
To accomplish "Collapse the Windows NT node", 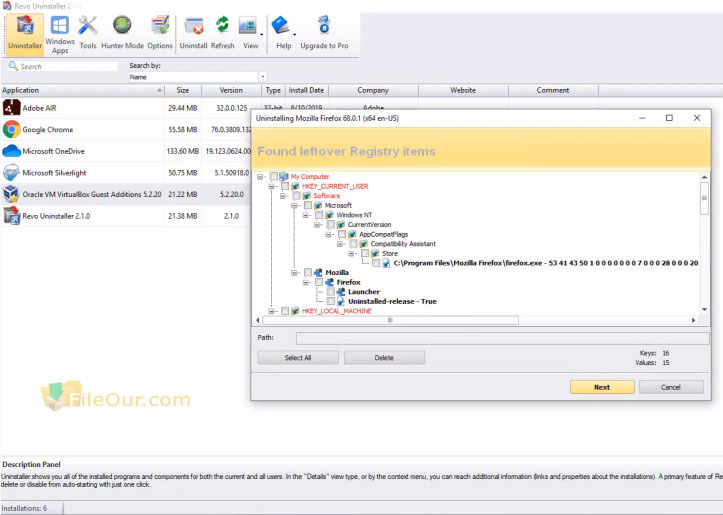I will pos(306,215).
